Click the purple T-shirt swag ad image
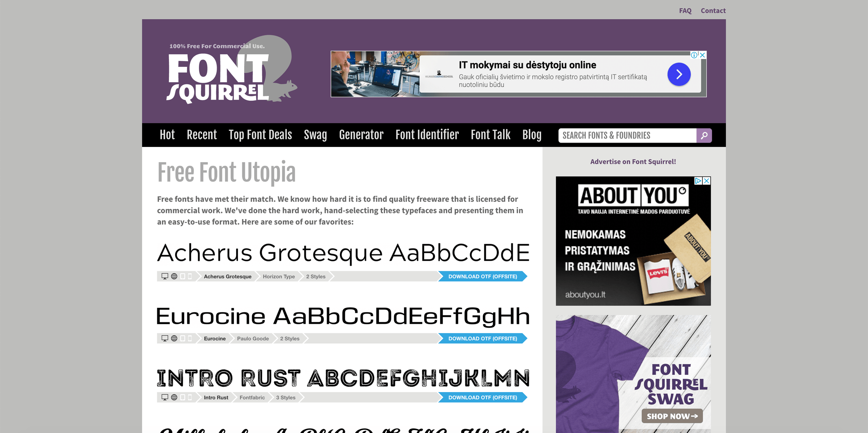The width and height of the screenshot is (868, 433). (633, 374)
